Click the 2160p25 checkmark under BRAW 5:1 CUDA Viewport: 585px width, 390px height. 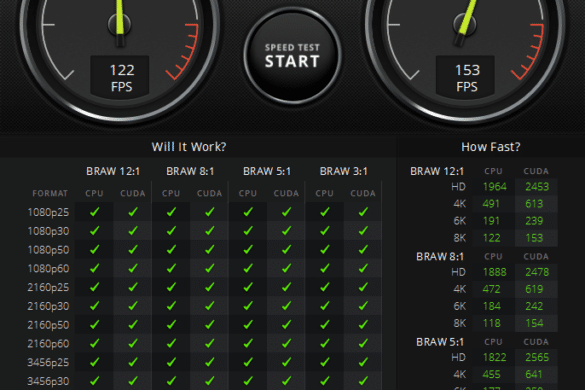(287, 287)
